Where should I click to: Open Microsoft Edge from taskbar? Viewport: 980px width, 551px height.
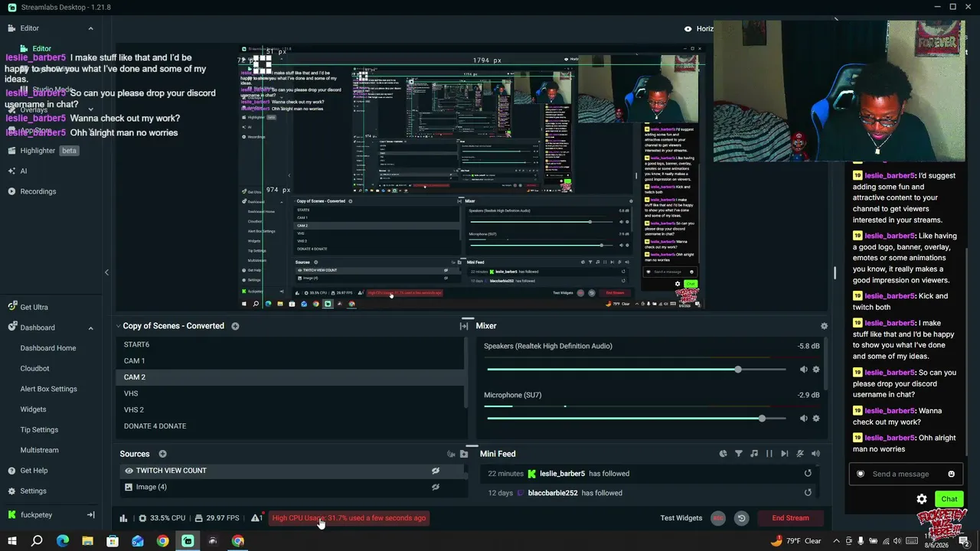63,541
